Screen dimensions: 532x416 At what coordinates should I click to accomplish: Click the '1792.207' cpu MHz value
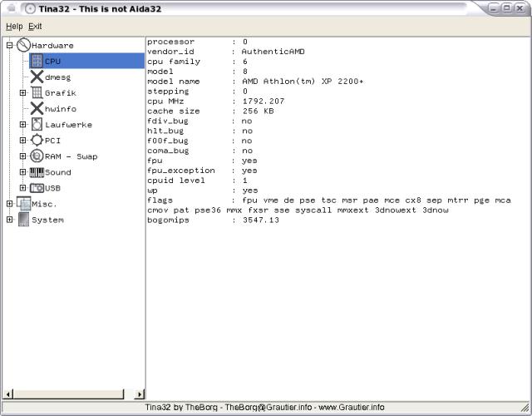[264, 102]
